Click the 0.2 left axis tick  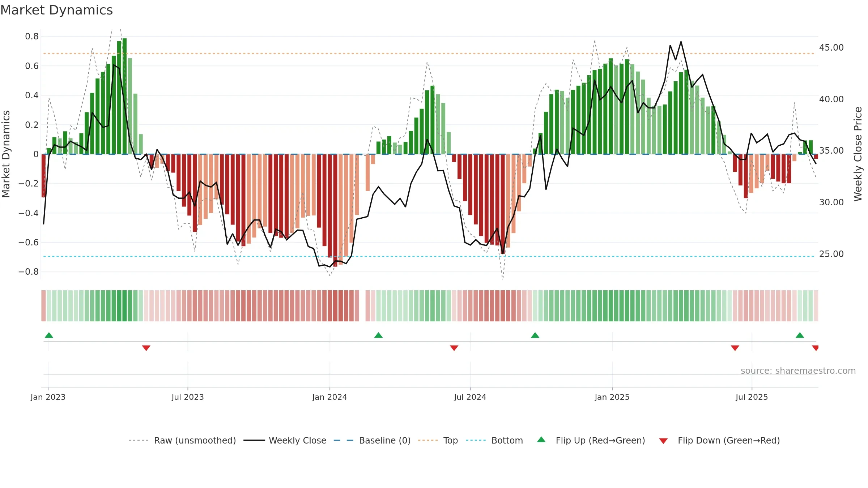[x=32, y=125]
